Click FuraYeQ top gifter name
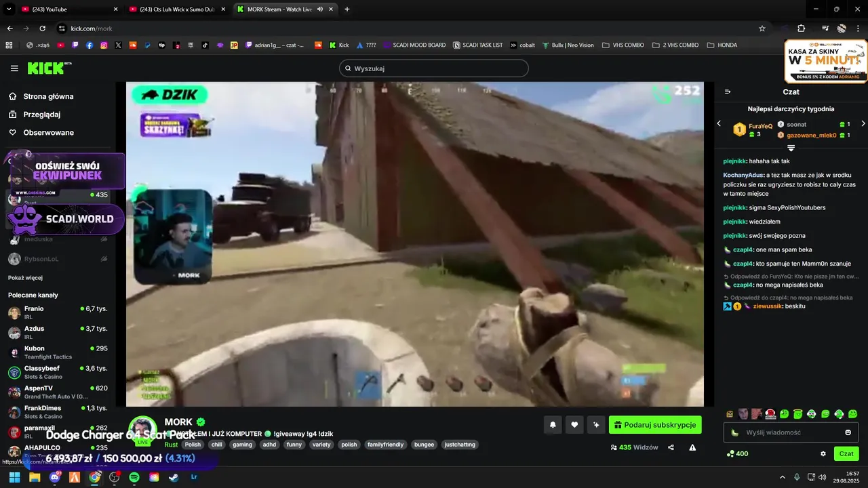This screenshot has width=868, height=488. point(760,126)
